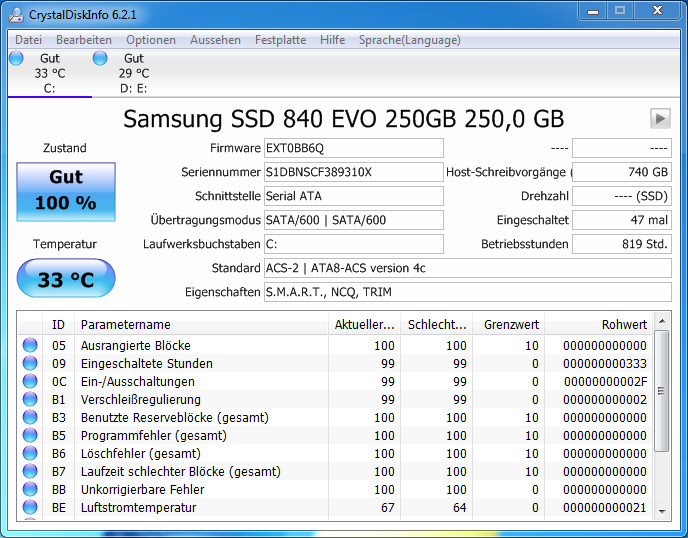
Task: Click the drive title Samsung SSD 840 EVO
Action: click(343, 118)
